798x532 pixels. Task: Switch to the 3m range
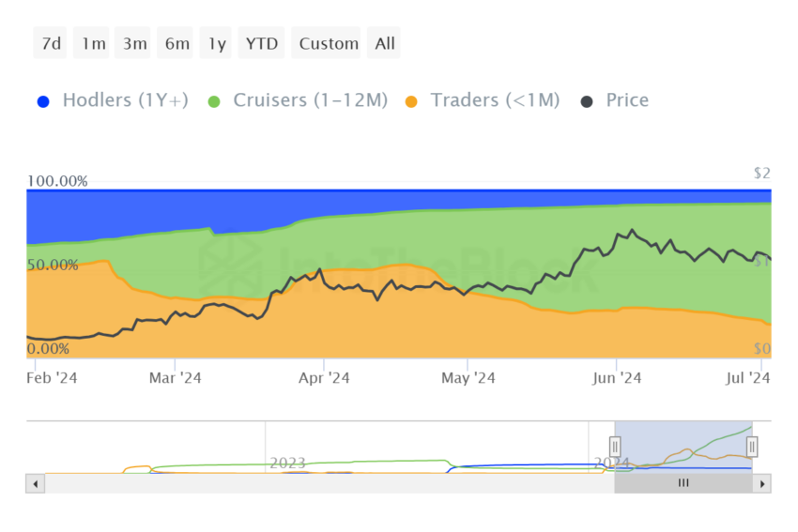click(132, 43)
